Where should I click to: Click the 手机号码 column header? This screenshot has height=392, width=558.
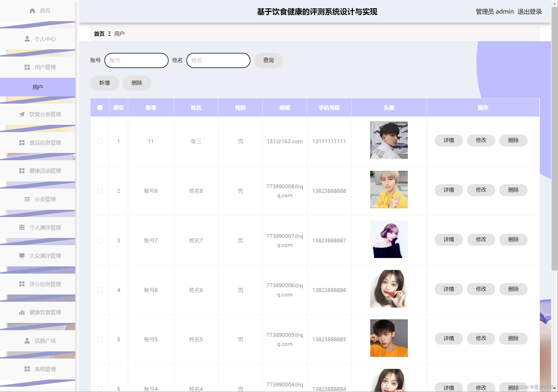tap(329, 108)
